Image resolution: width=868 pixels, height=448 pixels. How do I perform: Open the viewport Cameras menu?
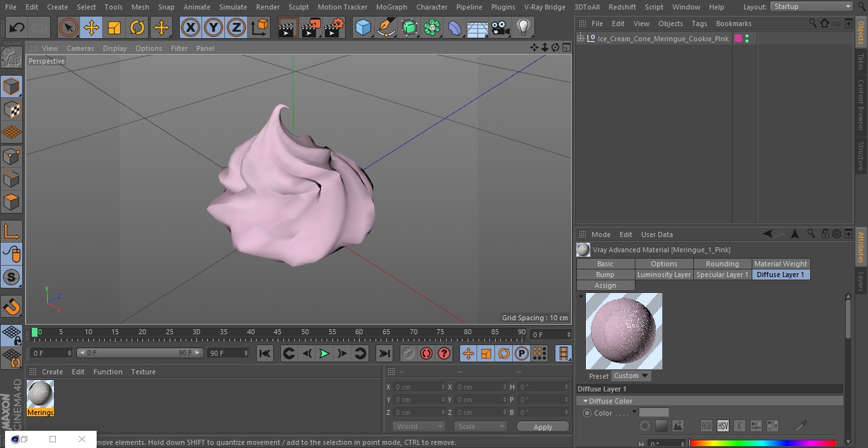click(x=80, y=48)
